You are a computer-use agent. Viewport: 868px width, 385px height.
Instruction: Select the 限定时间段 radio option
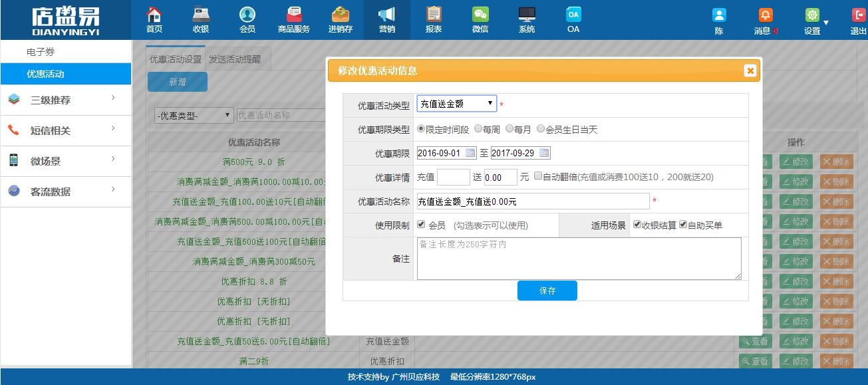click(x=421, y=129)
